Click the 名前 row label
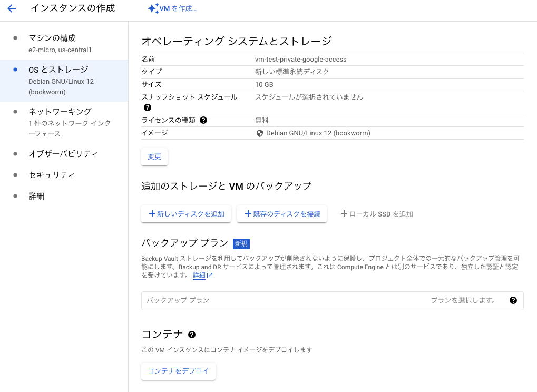The image size is (537, 392). coord(148,59)
